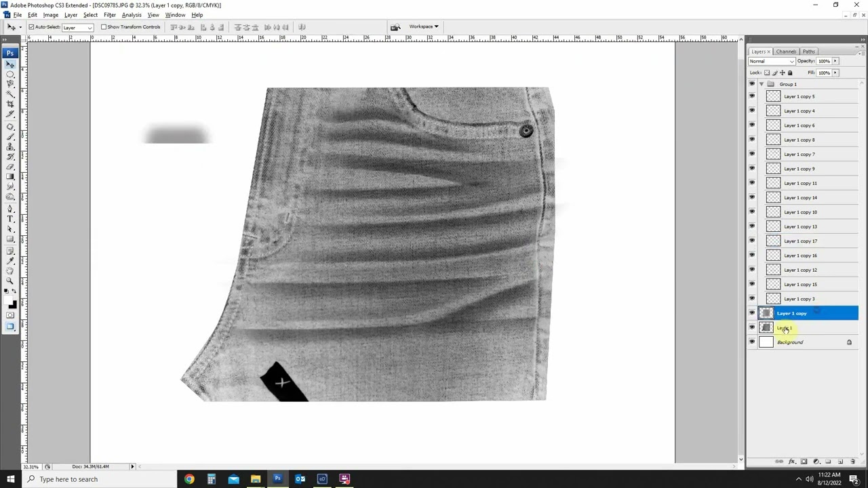
Task: Open the Auto-Select Layer dropdown
Action: tap(77, 27)
